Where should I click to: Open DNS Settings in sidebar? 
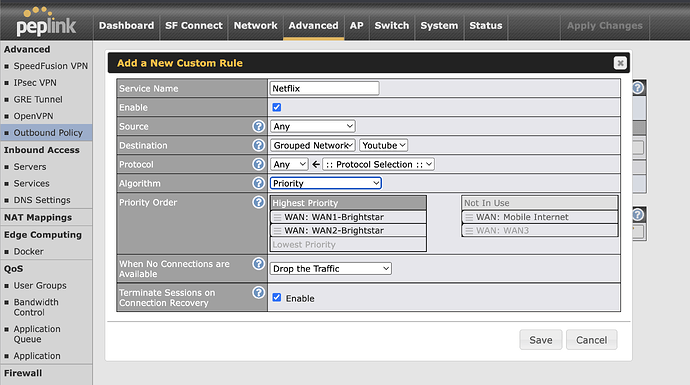click(x=42, y=200)
